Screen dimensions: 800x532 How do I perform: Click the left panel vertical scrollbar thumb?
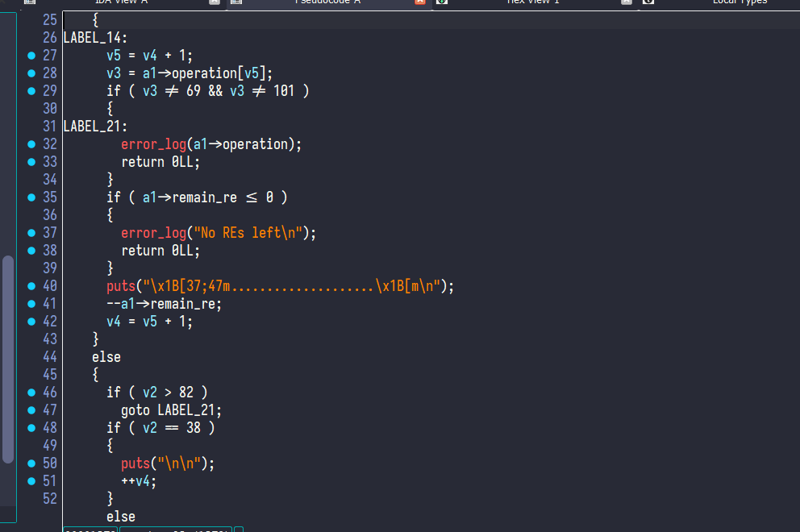coord(8,359)
